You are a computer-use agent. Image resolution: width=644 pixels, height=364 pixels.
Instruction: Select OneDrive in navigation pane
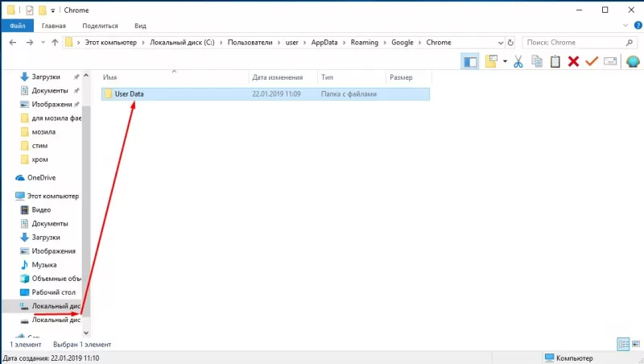[41, 177]
